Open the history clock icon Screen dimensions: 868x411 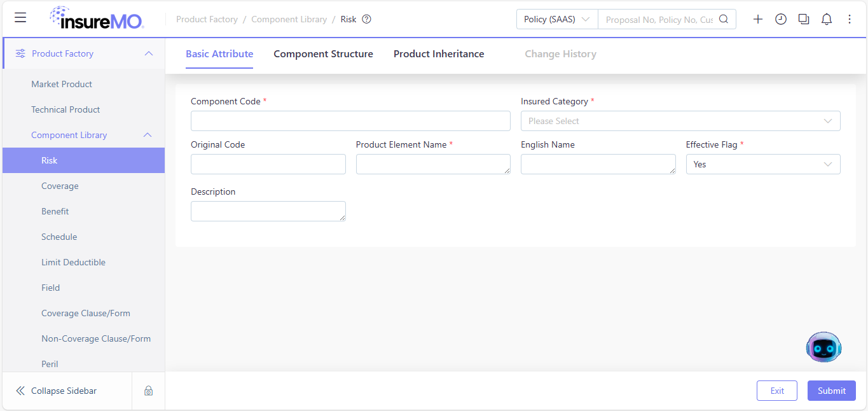click(x=781, y=19)
